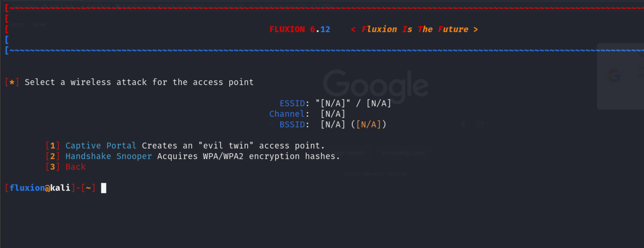Select the Handshake Snooper option
644x248 pixels.
108,156
